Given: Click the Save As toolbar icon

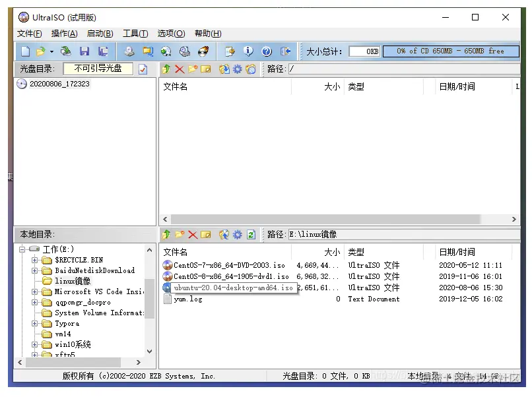Looking at the screenshot, I should click(103, 51).
